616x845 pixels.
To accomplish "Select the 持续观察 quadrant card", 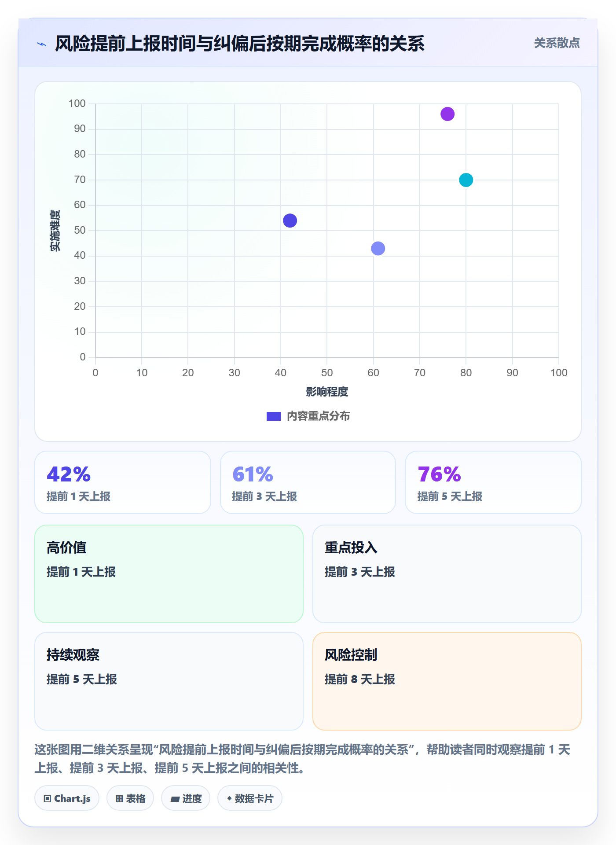I will (169, 681).
